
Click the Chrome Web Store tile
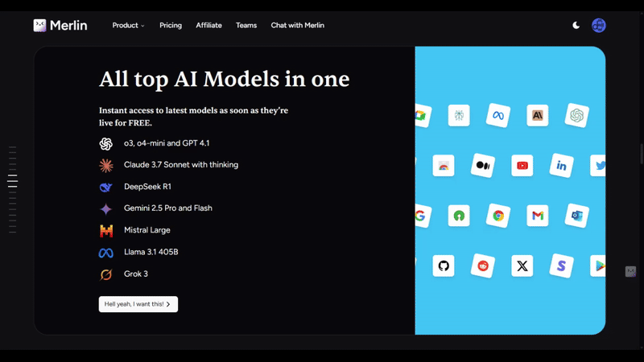[x=444, y=166]
